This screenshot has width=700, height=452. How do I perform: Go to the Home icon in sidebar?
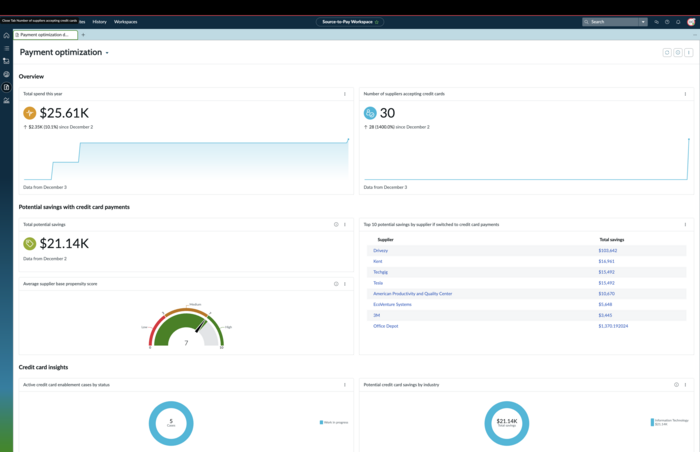6,35
